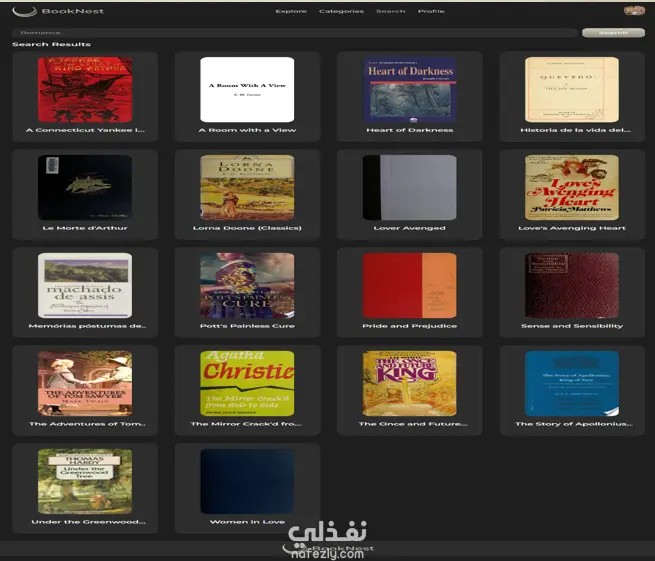Click the 'Lover Avenged' title text
This screenshot has width=655, height=561.
(410, 228)
